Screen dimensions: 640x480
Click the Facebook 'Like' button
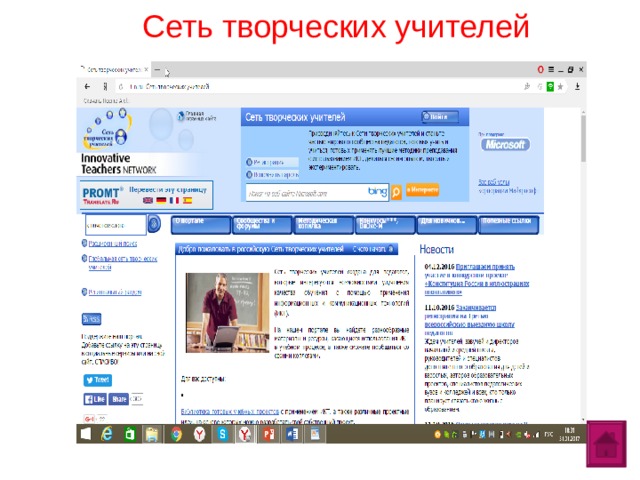[x=95, y=399]
